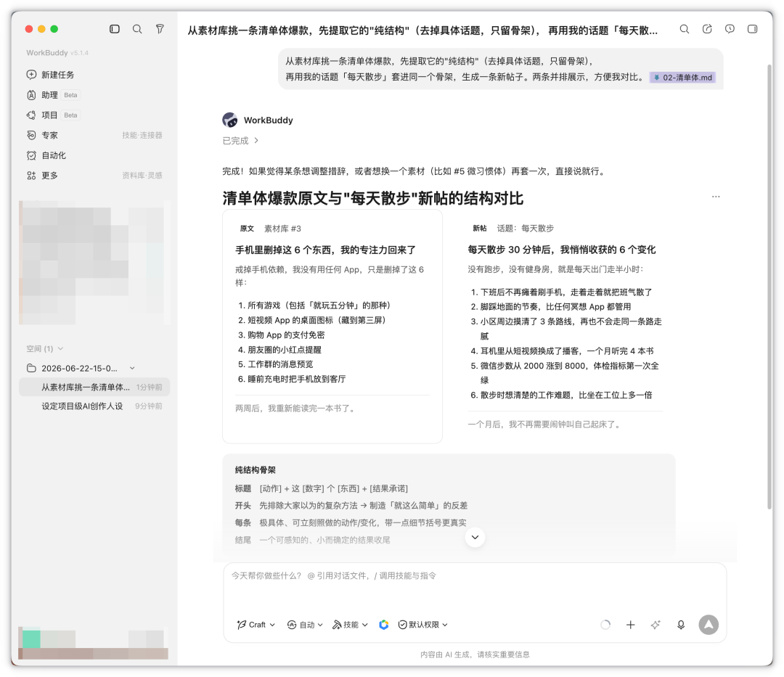Click list item 朋友圈的小红点提醒
The width and height of the screenshot is (784, 677).
(x=285, y=350)
